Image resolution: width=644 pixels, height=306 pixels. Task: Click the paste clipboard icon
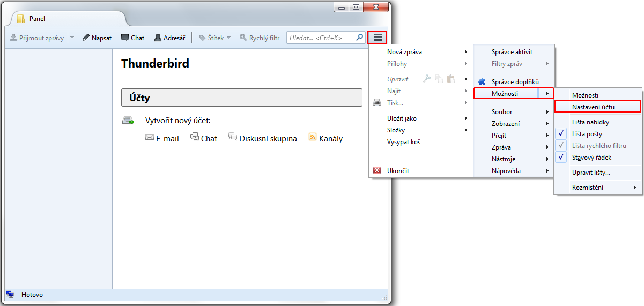coord(451,79)
